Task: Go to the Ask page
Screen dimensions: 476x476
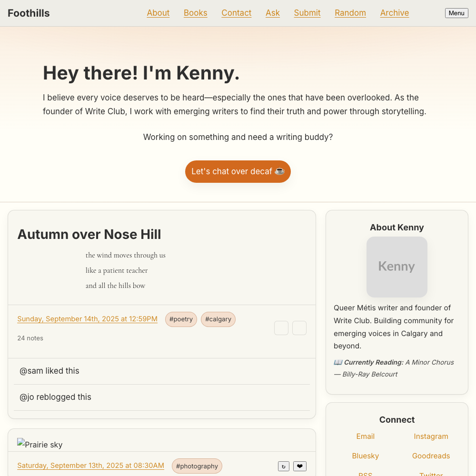Action: tap(272, 13)
